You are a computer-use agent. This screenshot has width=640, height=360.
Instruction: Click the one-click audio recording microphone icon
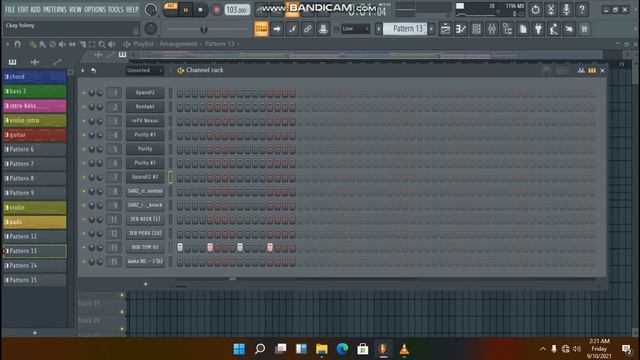pos(566,9)
